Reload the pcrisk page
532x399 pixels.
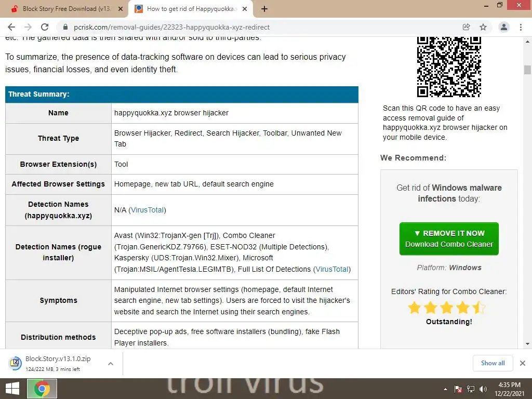(x=45, y=27)
